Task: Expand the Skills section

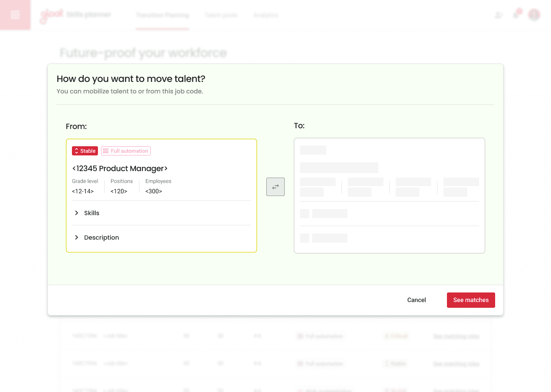Action: tap(161, 213)
